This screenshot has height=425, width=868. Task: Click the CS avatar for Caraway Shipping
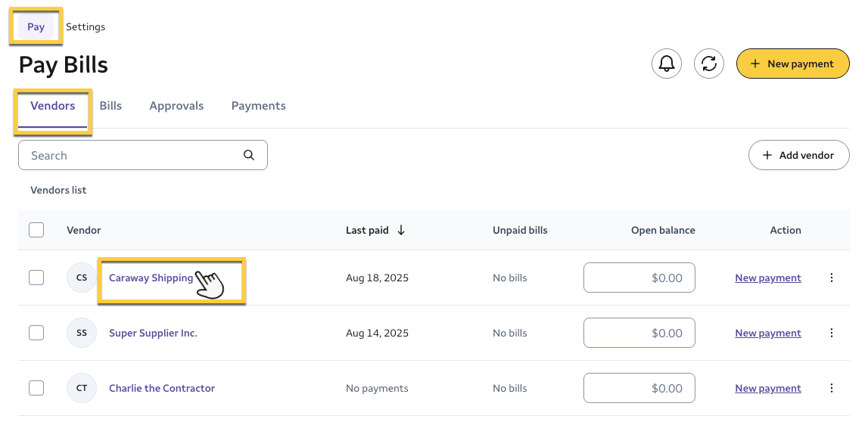(x=82, y=278)
